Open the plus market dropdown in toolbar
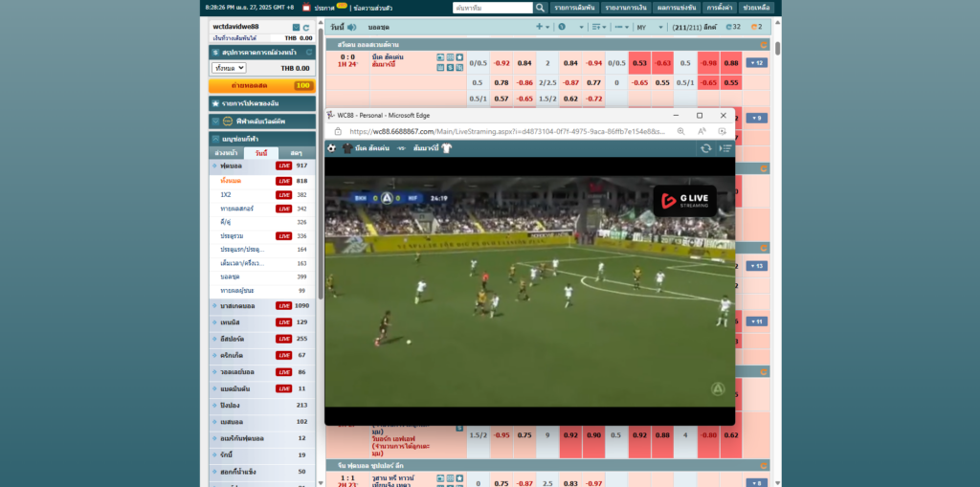Image resolution: width=980 pixels, height=487 pixels. 543,27
